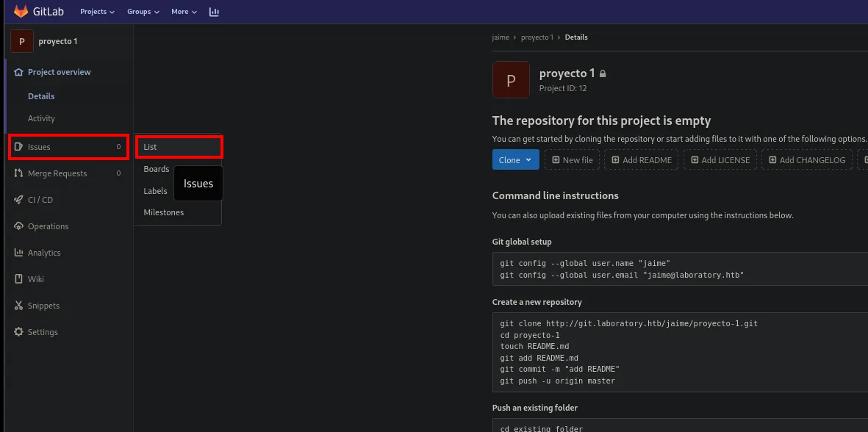Image resolution: width=868 pixels, height=432 pixels.
Task: Click the git config user.name line
Action: click(585, 263)
